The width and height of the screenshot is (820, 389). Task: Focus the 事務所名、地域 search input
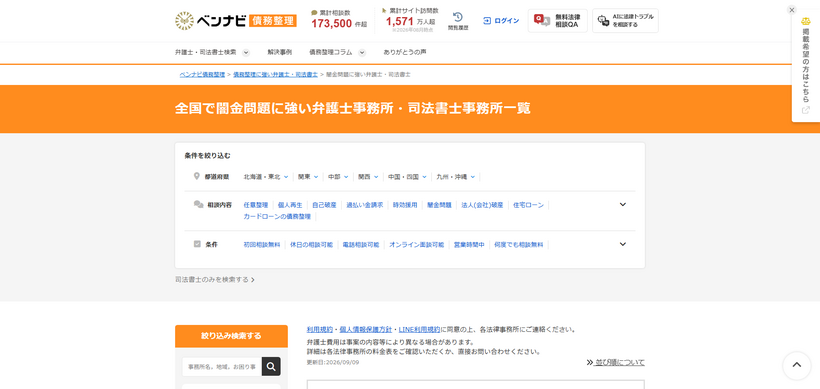222,367
